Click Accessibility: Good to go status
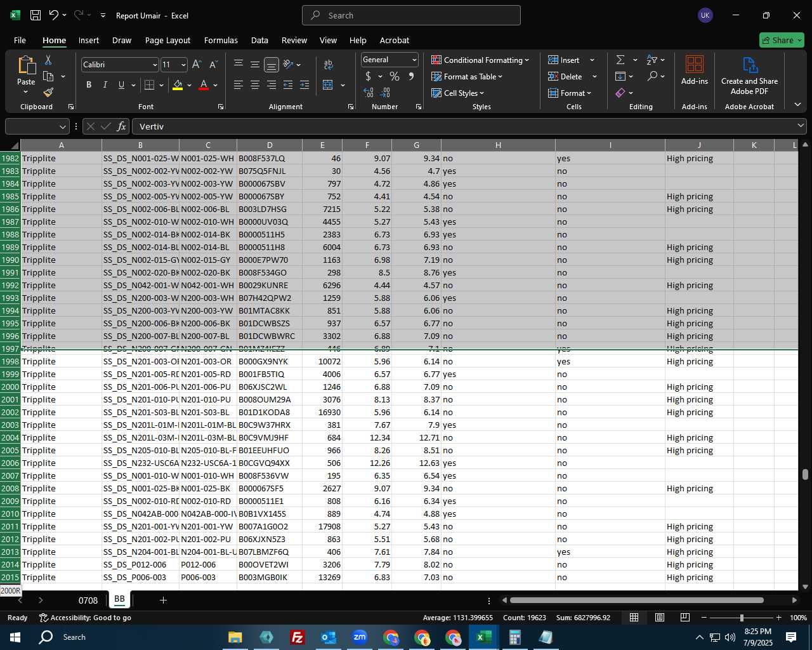The image size is (812, 650). 85,618
